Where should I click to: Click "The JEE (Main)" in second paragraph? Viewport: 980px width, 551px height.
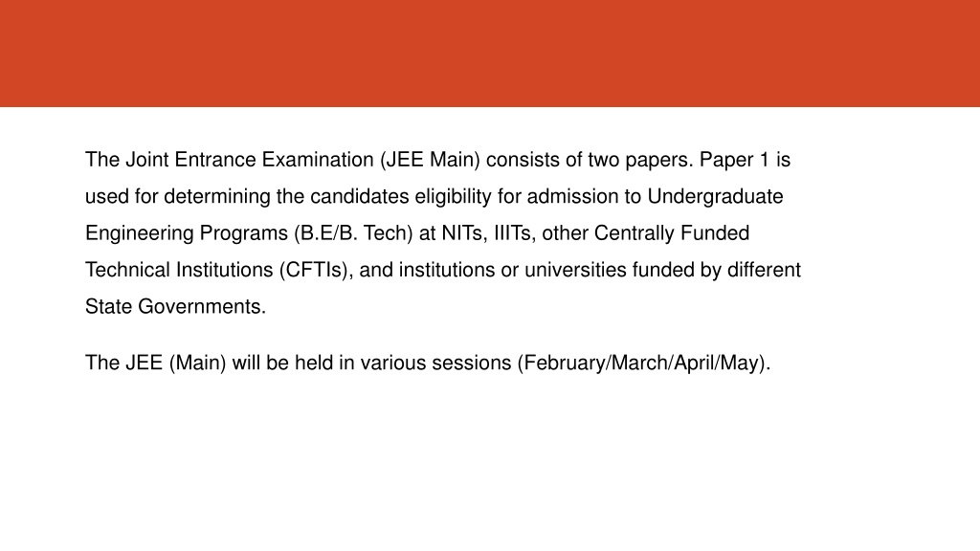[x=156, y=363]
